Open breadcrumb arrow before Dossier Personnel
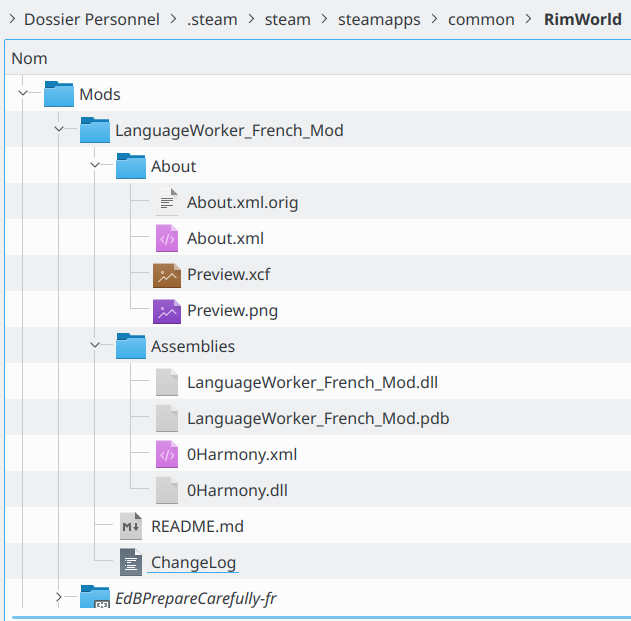The height and width of the screenshot is (621, 631). click(x=12, y=19)
